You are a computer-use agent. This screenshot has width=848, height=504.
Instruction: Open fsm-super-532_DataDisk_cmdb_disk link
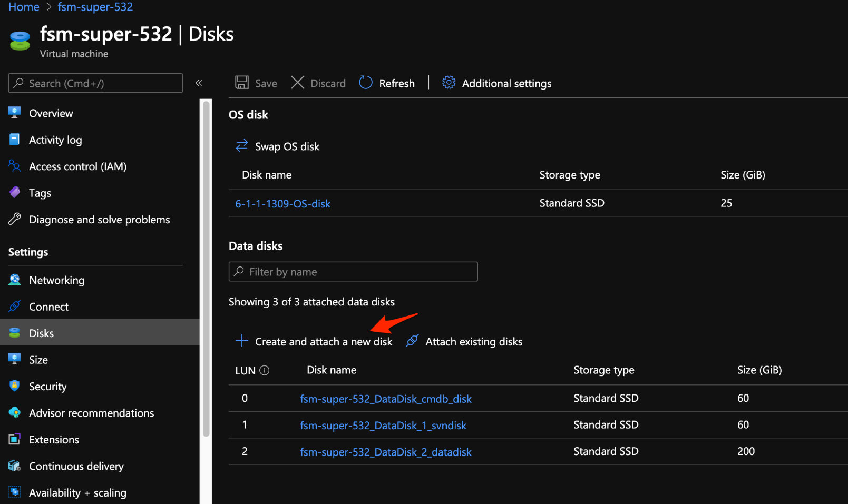click(x=385, y=399)
